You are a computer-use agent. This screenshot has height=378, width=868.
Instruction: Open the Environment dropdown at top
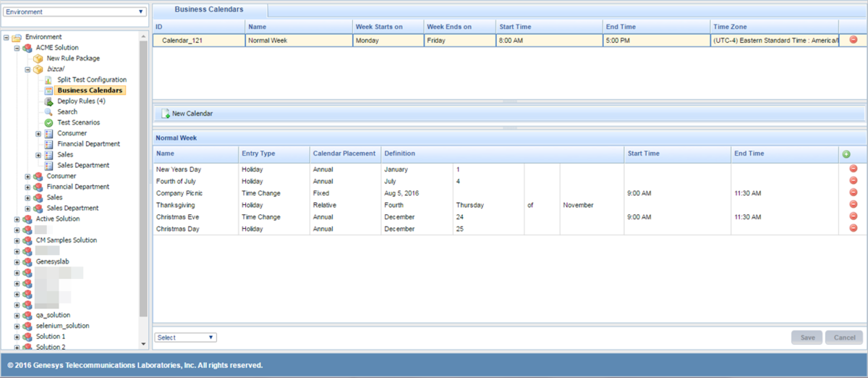tap(75, 12)
